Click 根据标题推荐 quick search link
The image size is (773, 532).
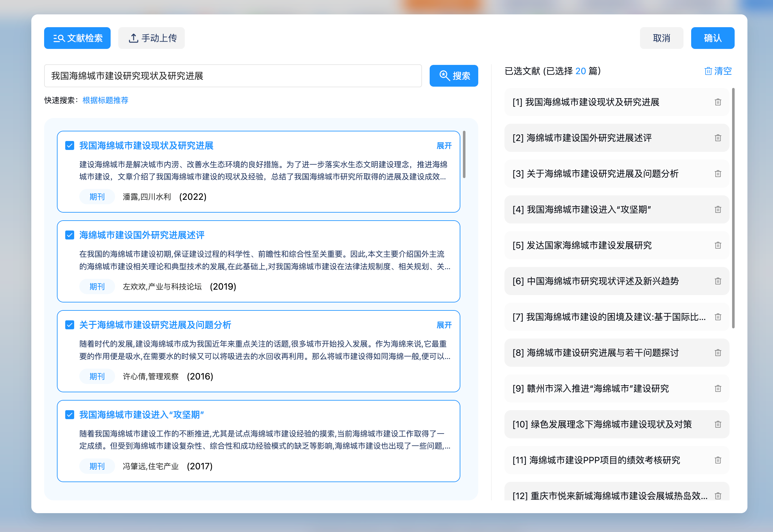[x=105, y=100]
